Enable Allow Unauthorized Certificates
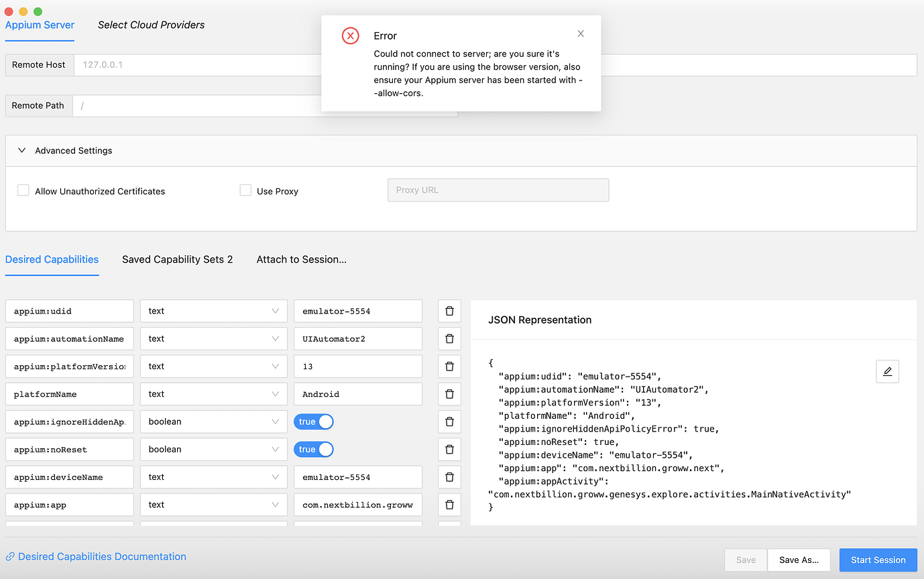The image size is (924, 579). click(x=23, y=190)
